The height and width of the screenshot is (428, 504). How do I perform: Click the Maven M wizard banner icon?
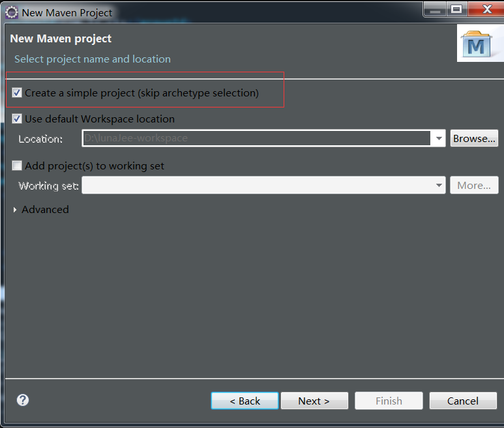(x=476, y=44)
